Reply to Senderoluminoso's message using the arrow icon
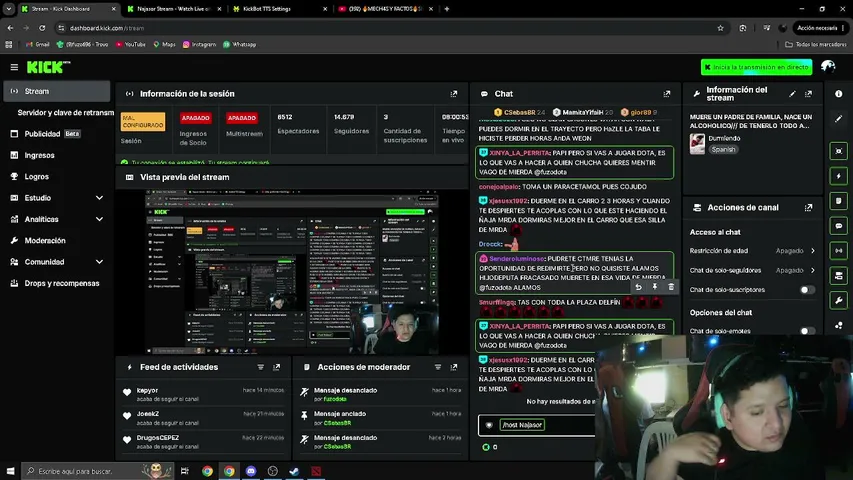Image resolution: width=853 pixels, height=480 pixels. [639, 287]
